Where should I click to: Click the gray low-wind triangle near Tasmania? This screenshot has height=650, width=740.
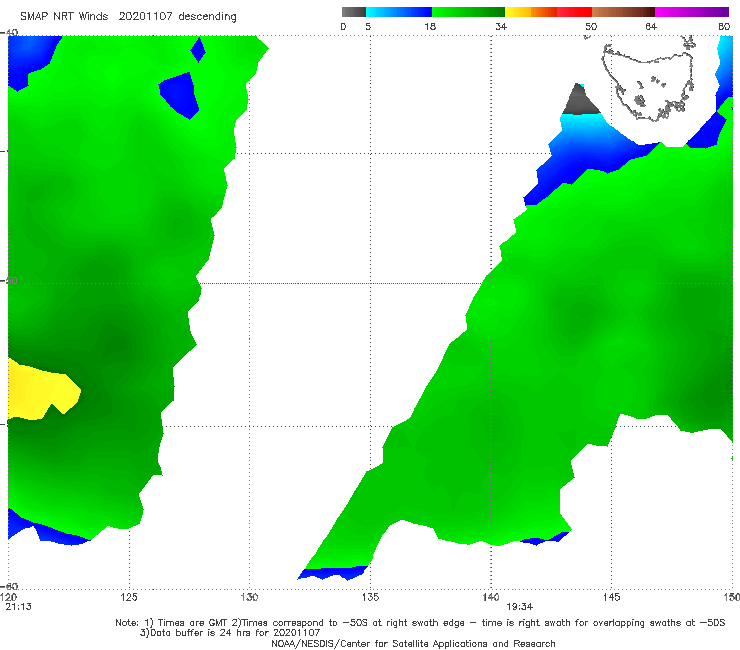580,100
